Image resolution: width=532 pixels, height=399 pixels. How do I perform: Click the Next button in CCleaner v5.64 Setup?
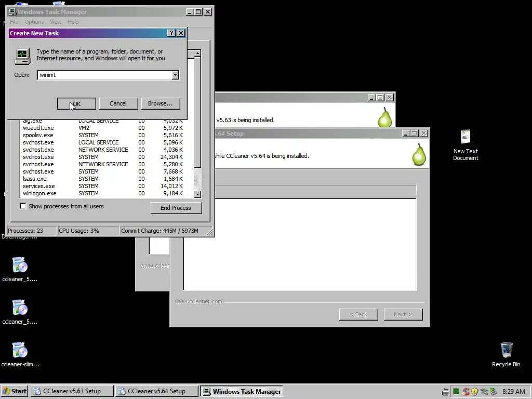coord(403,314)
